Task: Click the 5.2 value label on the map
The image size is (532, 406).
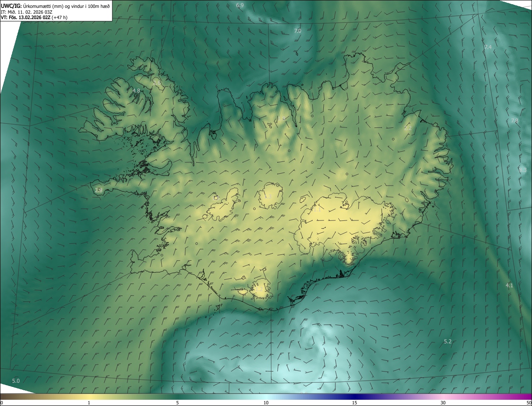Action: (x=448, y=342)
